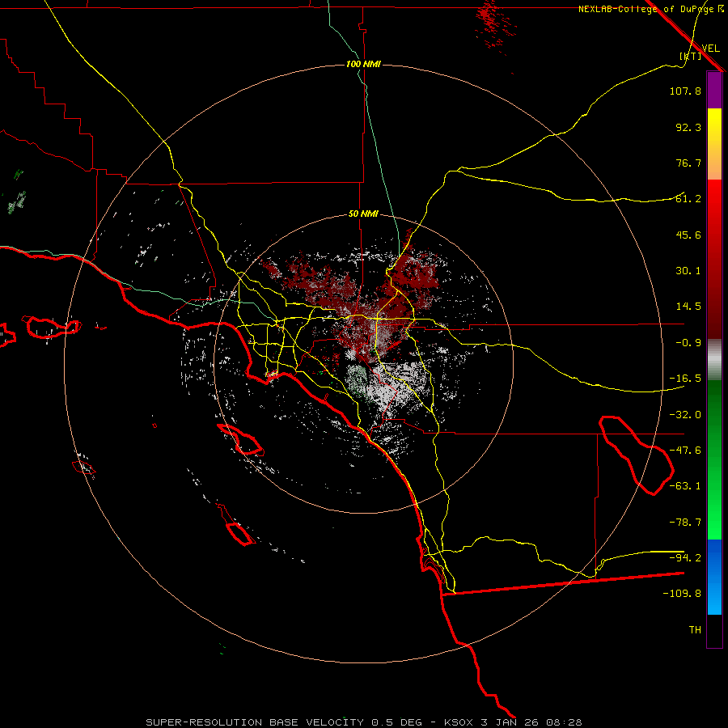This screenshot has width=728, height=728.
Task: Click the -47.6 velocity scale value
Action: click(685, 451)
